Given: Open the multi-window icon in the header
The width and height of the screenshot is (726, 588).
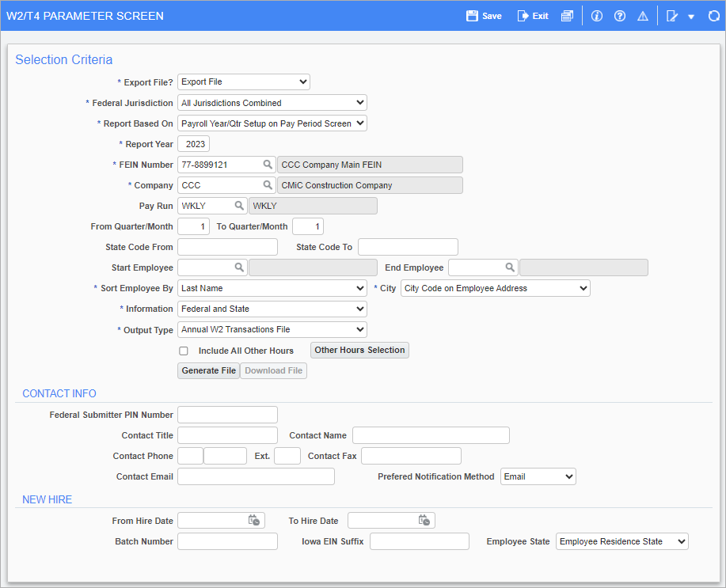Looking at the screenshot, I should point(567,16).
